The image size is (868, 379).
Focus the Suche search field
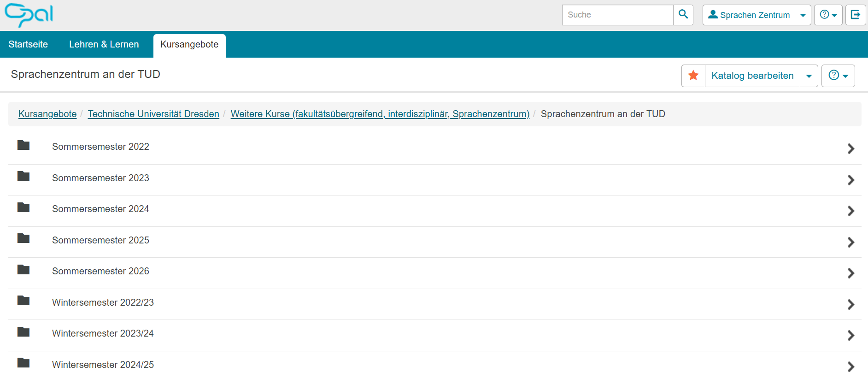point(617,15)
